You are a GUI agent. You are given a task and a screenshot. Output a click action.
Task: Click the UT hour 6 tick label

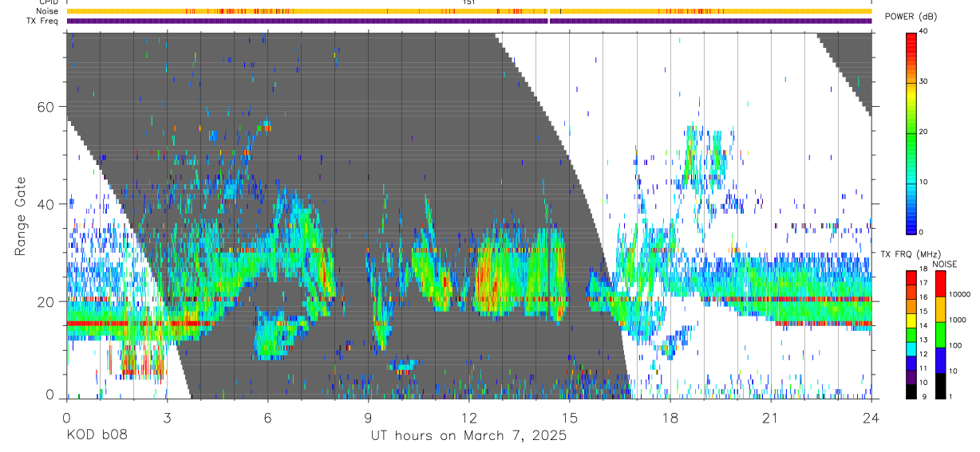tap(267, 416)
